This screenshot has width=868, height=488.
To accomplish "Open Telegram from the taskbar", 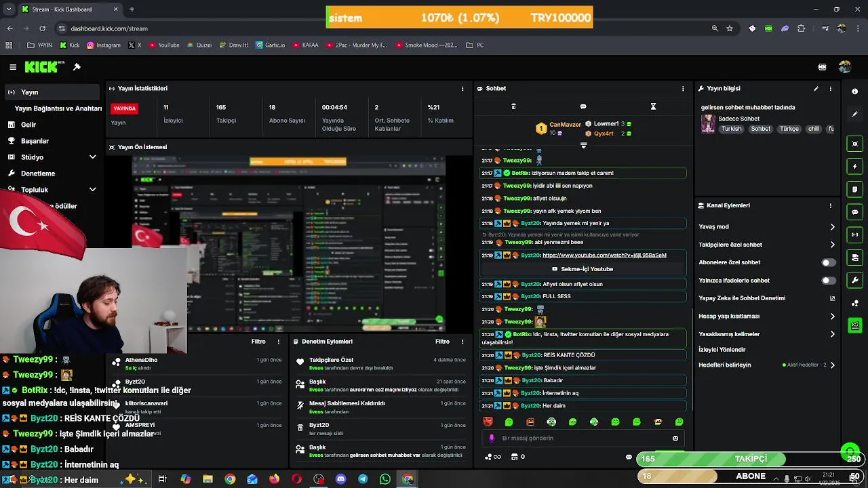I will [363, 479].
